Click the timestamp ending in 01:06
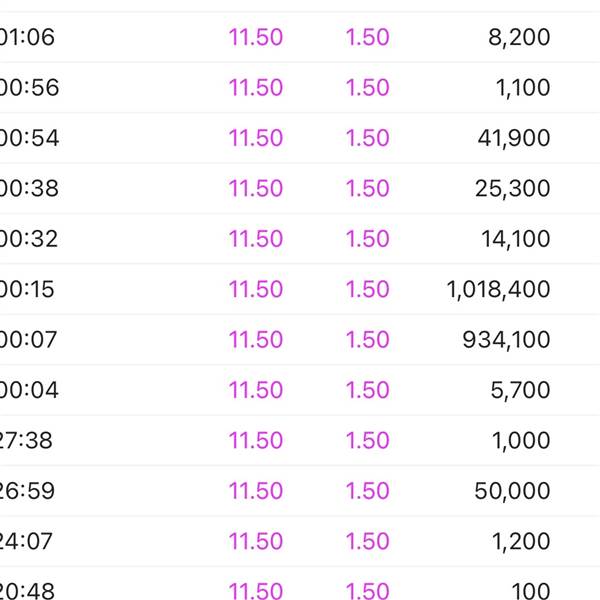This screenshot has height=600, width=600. [28, 38]
